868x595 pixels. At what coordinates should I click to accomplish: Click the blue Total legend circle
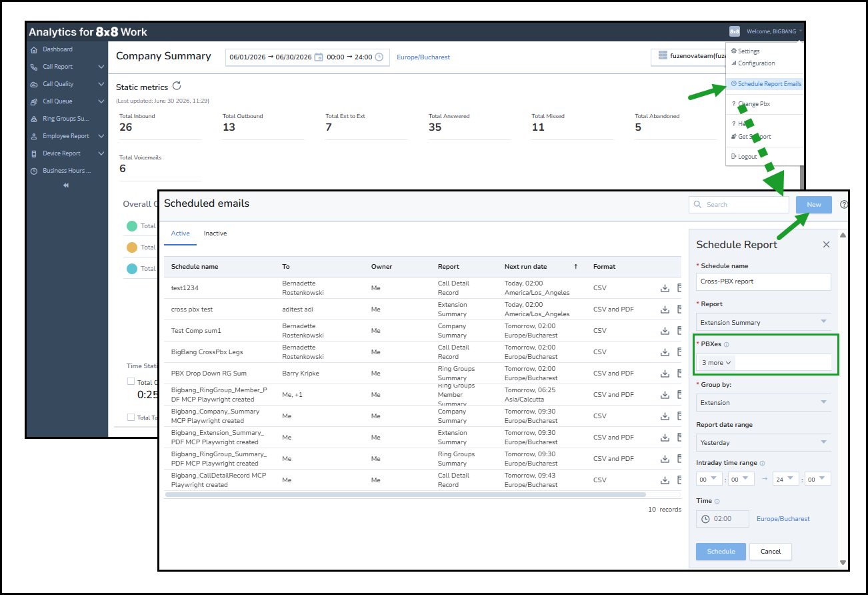coord(131,269)
